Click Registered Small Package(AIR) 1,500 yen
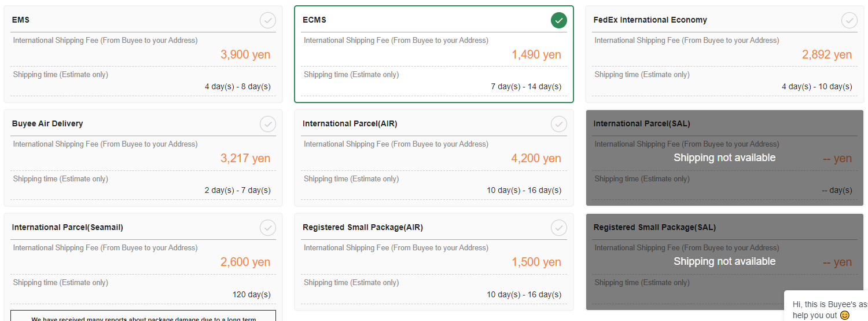868x321 pixels. pos(536,262)
